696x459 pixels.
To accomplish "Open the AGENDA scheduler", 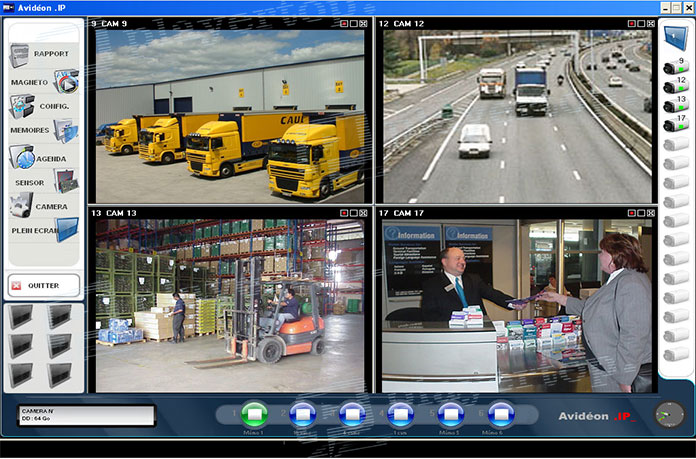I will point(43,158).
